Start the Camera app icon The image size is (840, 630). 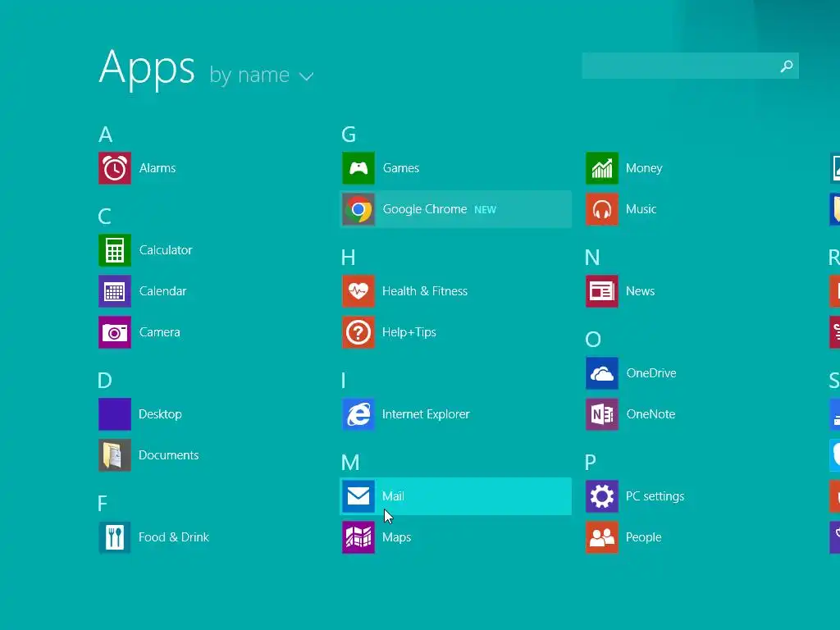[115, 332]
